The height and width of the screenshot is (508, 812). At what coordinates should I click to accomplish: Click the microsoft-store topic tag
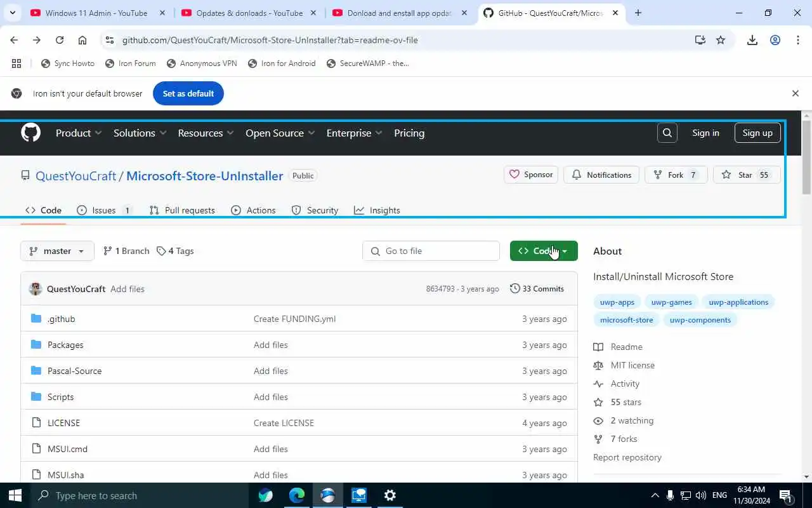[626, 320]
